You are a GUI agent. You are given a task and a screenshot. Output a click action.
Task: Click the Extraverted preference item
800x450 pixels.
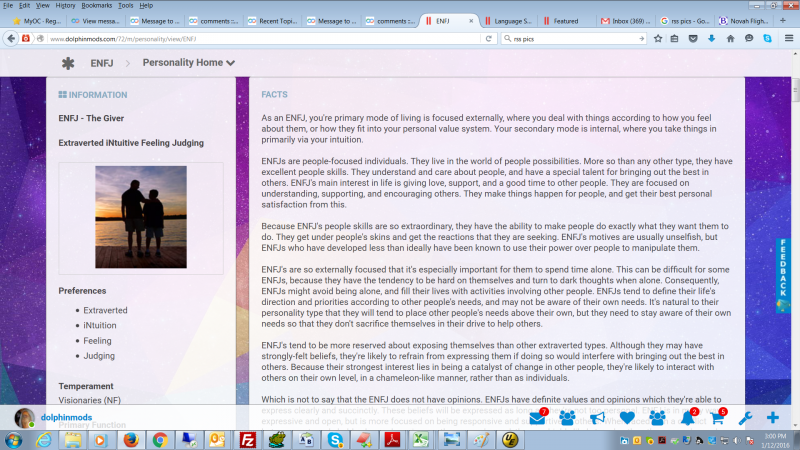(x=105, y=310)
